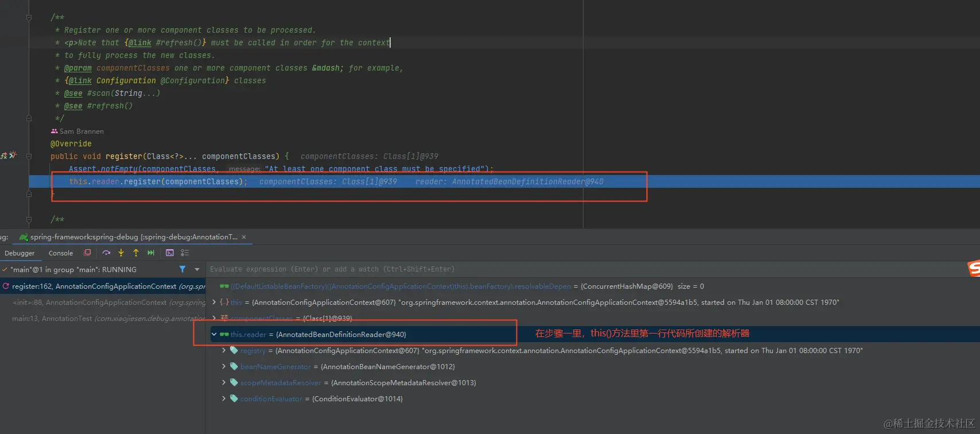Click the register method name in declaration
980x434 pixels.
124,157
